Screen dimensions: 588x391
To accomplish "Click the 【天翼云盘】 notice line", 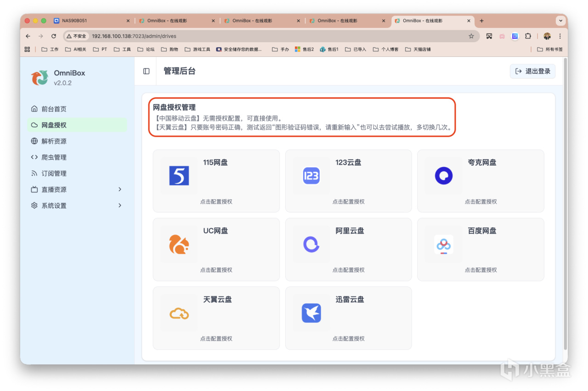I will tap(302, 127).
